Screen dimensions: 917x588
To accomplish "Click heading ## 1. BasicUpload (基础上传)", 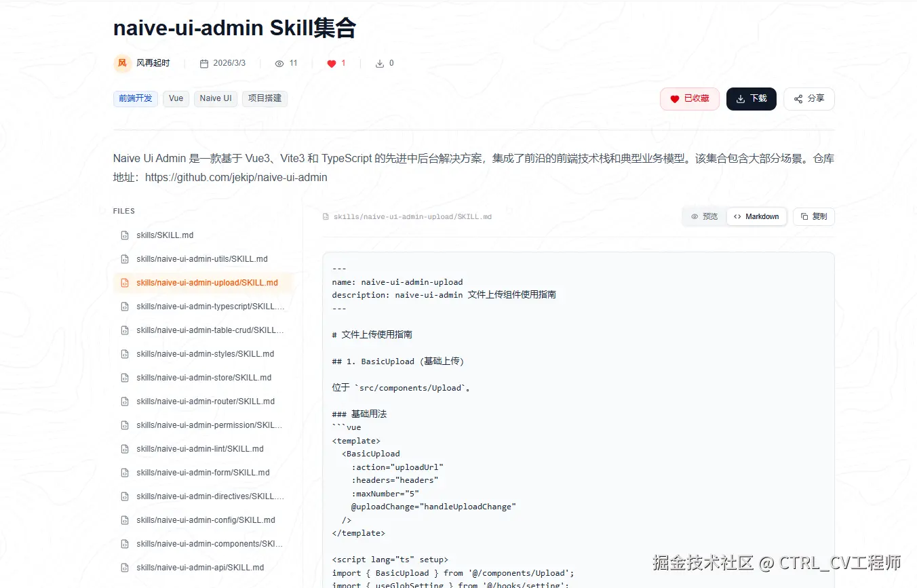I will [398, 361].
